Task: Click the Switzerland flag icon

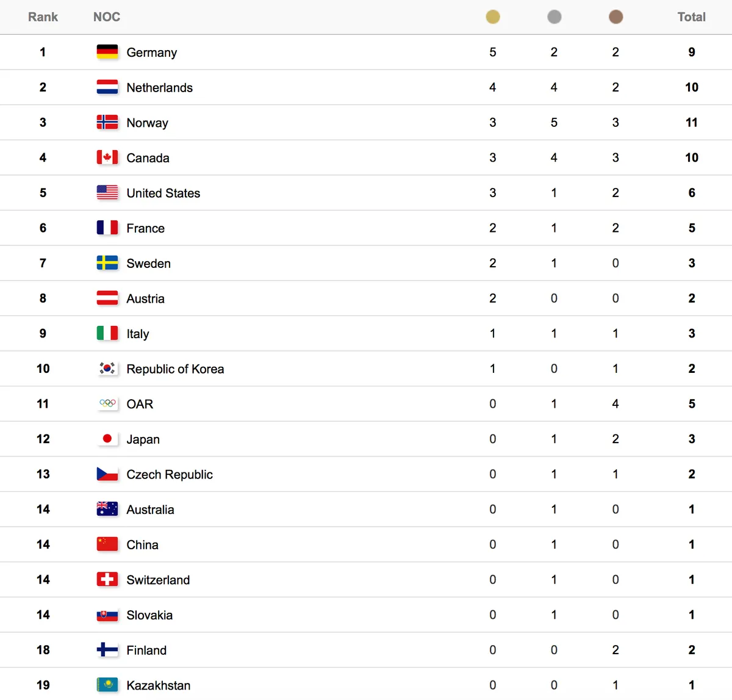Action: click(x=107, y=579)
